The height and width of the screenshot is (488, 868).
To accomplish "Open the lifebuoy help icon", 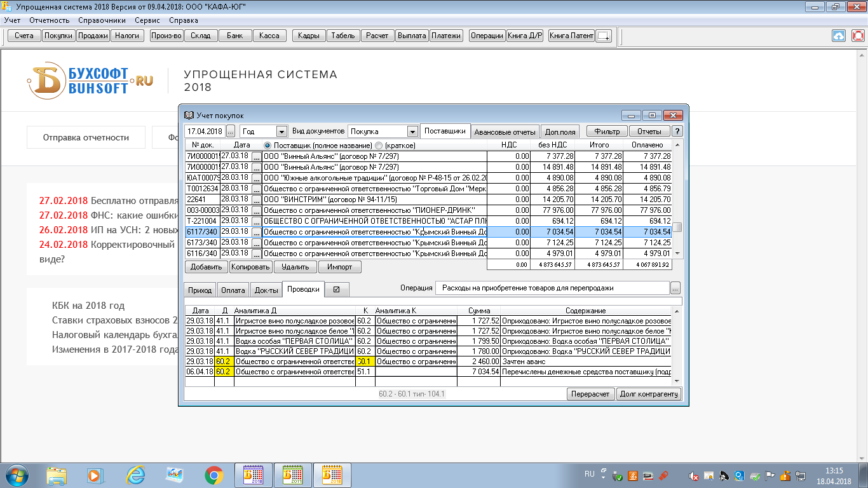I will pos(858,36).
